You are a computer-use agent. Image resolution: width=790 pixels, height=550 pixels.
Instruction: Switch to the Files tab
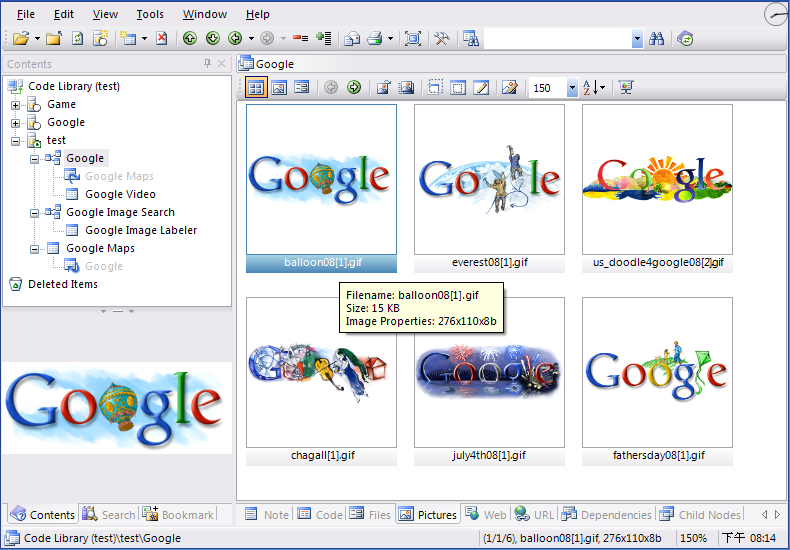[x=370, y=514]
